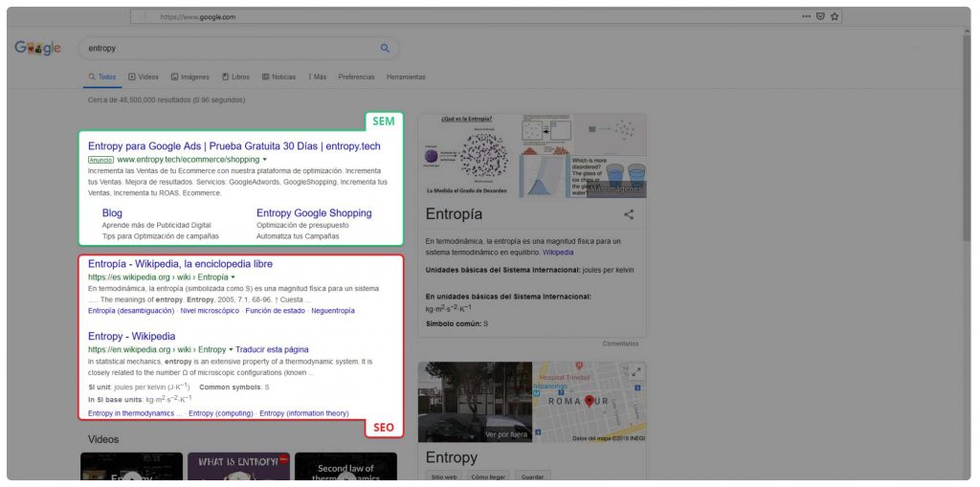Image resolution: width=980 pixels, height=487 pixels.
Task: Bookmark page with the star icon
Action: point(835,17)
